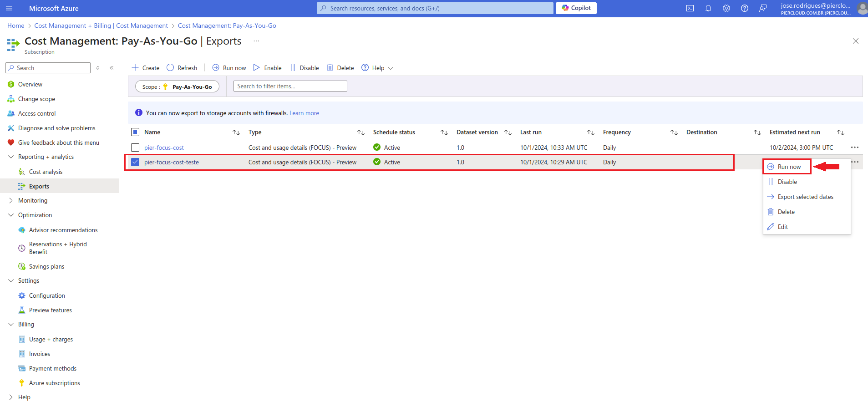Uncheck the pier-focus-cost-teste row checkbox

pyautogui.click(x=135, y=162)
